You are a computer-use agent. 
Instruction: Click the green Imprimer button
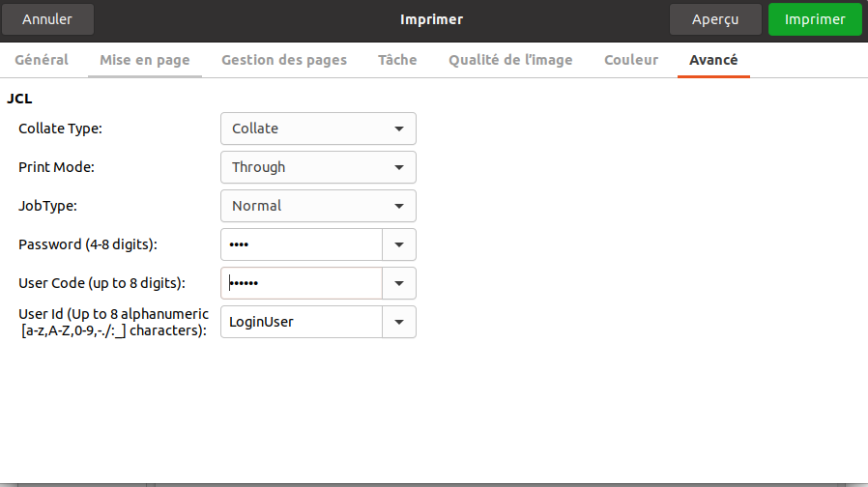pyautogui.click(x=815, y=19)
